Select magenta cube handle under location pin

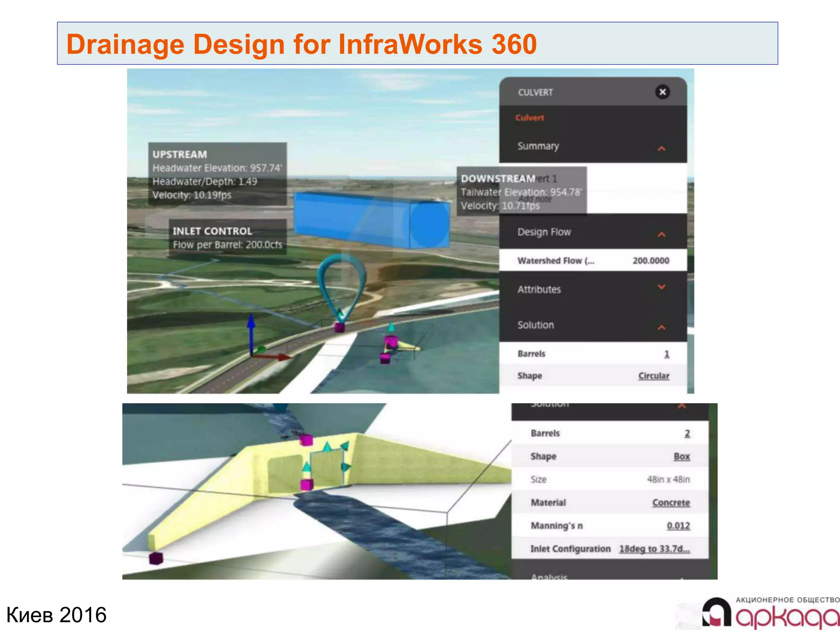coord(339,327)
